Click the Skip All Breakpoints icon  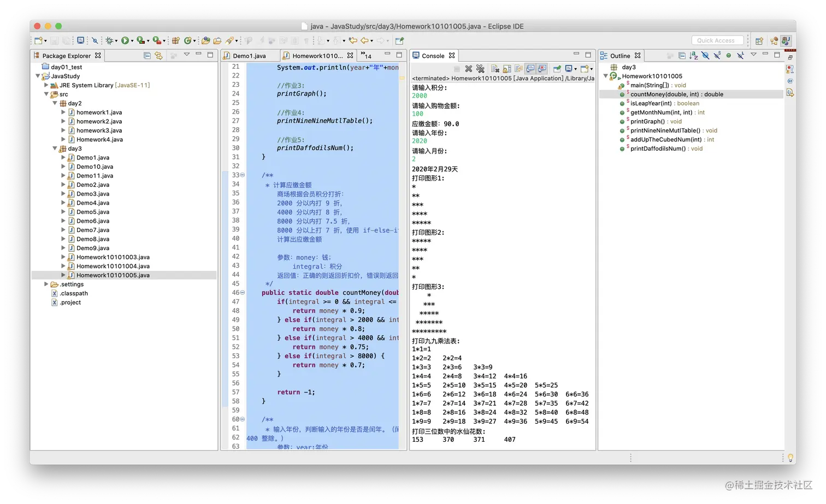coord(95,40)
